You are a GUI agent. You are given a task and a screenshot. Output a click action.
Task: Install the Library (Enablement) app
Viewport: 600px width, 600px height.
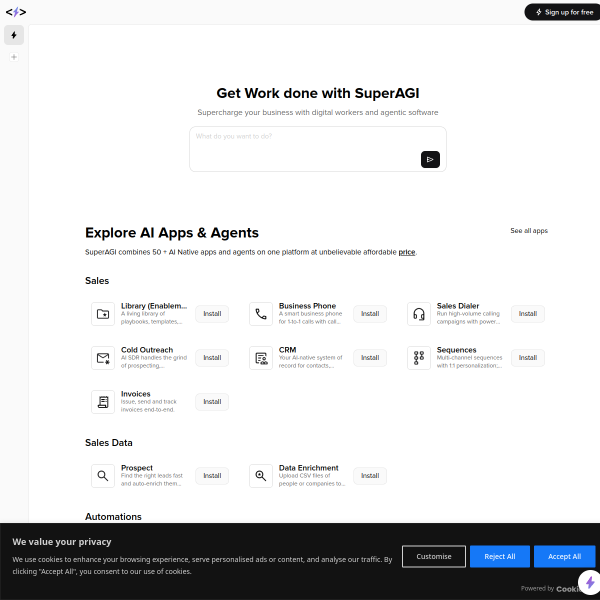pyautogui.click(x=212, y=314)
